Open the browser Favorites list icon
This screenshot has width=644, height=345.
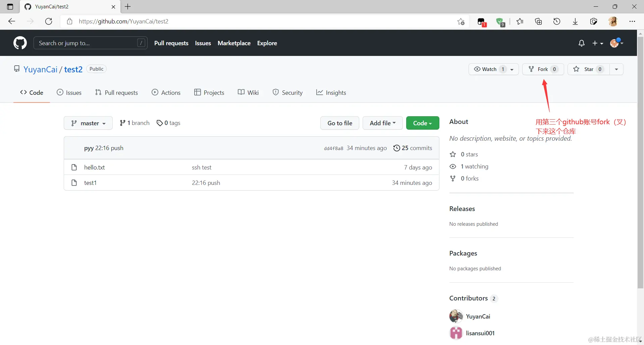pos(520,21)
